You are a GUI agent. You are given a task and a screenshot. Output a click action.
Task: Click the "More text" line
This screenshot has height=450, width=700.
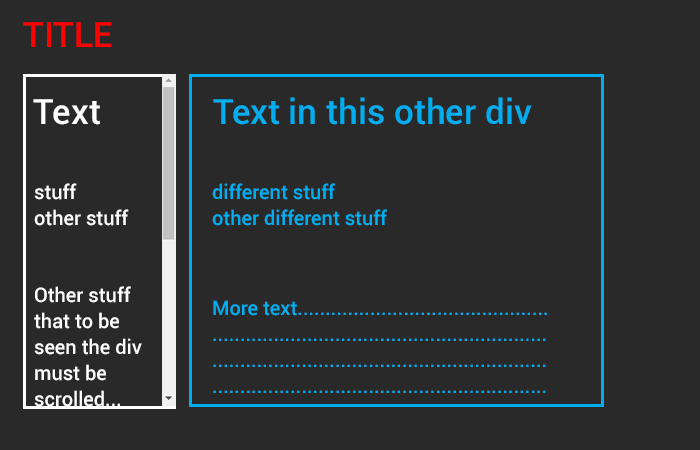coord(256,308)
